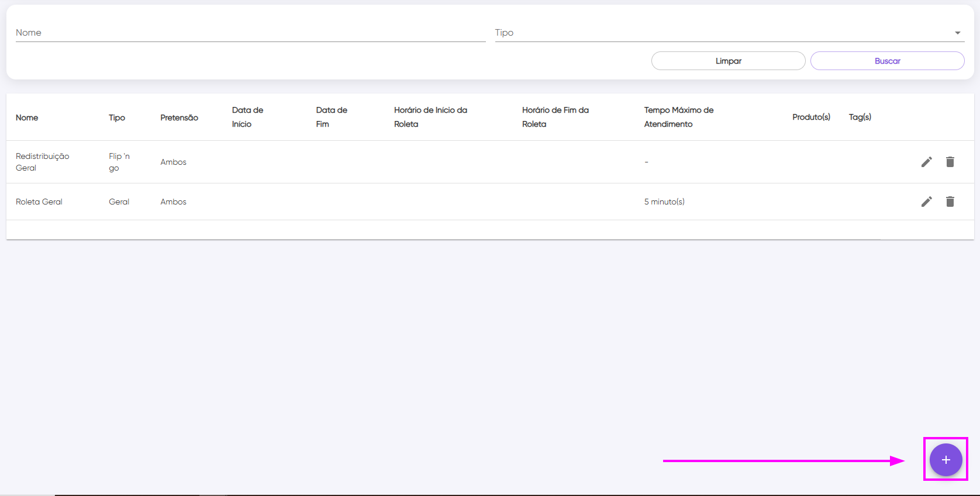Screen dimensions: 980x496
Task: Add a new roleta with plus button
Action: pyautogui.click(x=946, y=460)
